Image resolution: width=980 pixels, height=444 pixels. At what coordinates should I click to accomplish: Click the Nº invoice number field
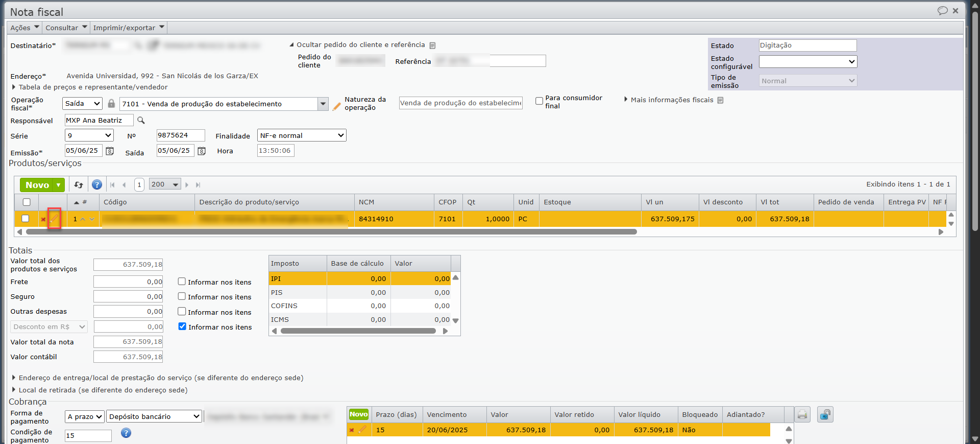181,135
